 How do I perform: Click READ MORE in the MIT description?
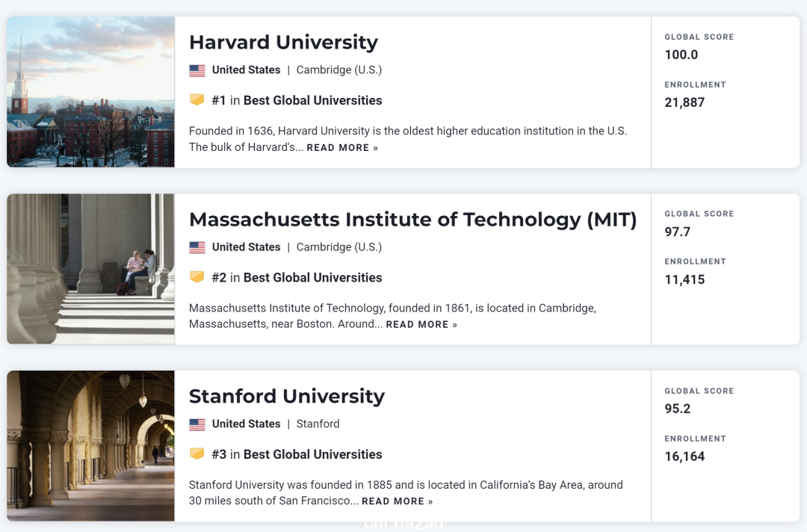[421, 324]
